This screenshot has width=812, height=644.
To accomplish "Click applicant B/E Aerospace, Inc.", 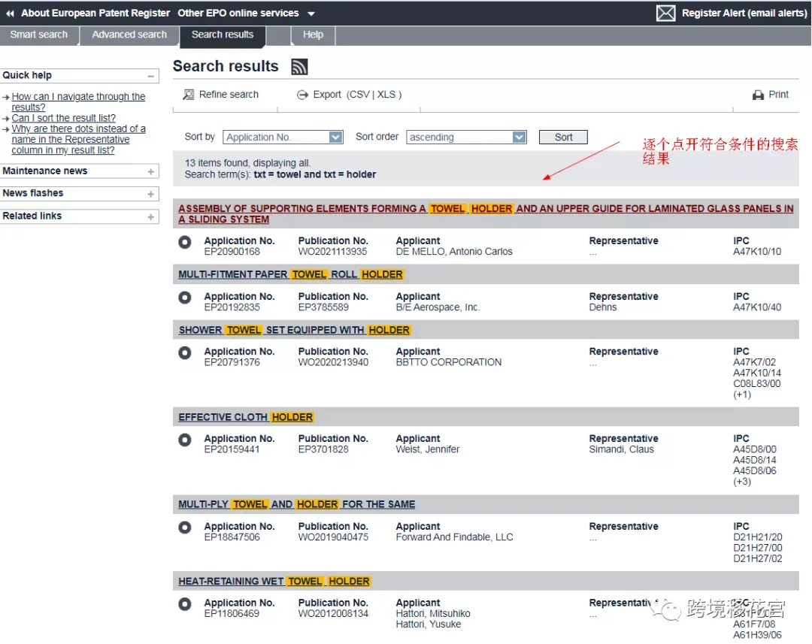I will pyautogui.click(x=438, y=307).
